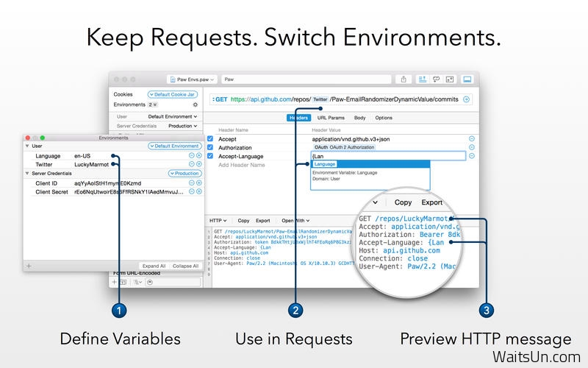
Task: Change User's Default Environment in main sidebar
Action: point(173,117)
